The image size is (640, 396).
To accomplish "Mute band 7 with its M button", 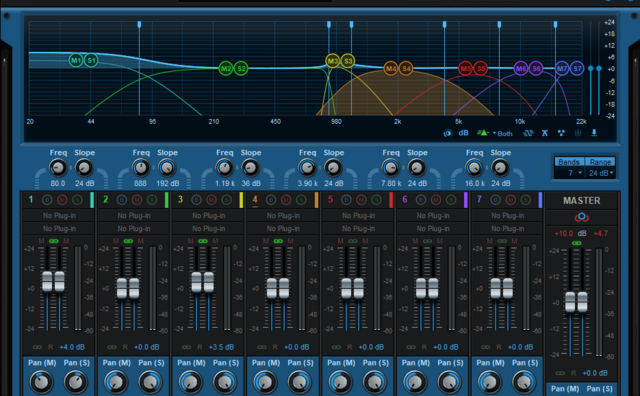I will click(511, 200).
